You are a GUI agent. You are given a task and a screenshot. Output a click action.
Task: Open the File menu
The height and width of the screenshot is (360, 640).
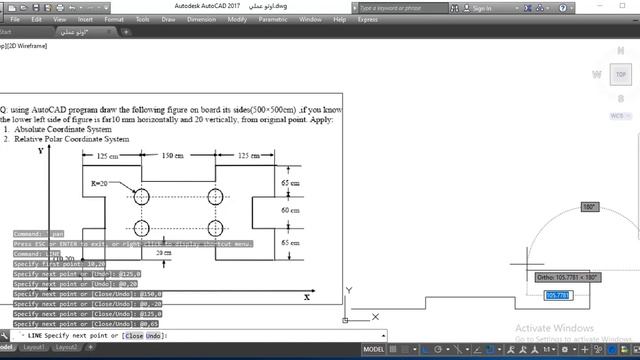(15, 19)
